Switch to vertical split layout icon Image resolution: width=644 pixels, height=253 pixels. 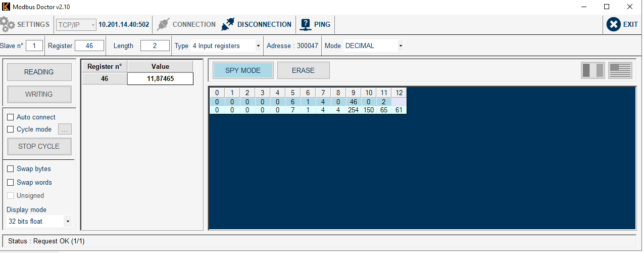tap(593, 70)
